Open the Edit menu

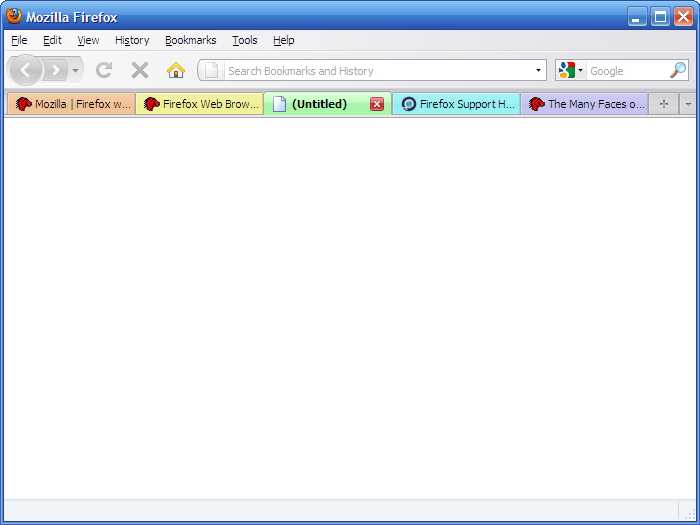(52, 40)
